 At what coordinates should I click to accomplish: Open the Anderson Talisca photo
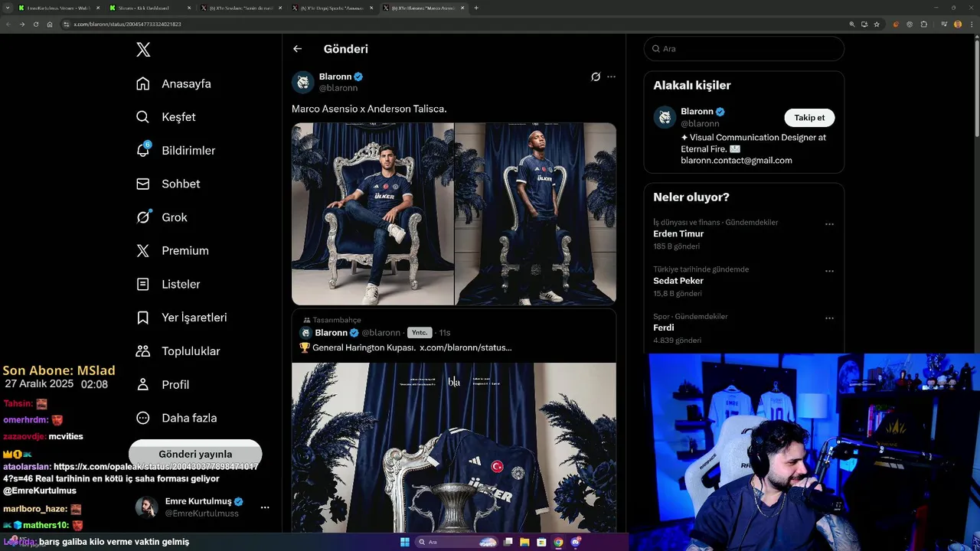(x=536, y=214)
